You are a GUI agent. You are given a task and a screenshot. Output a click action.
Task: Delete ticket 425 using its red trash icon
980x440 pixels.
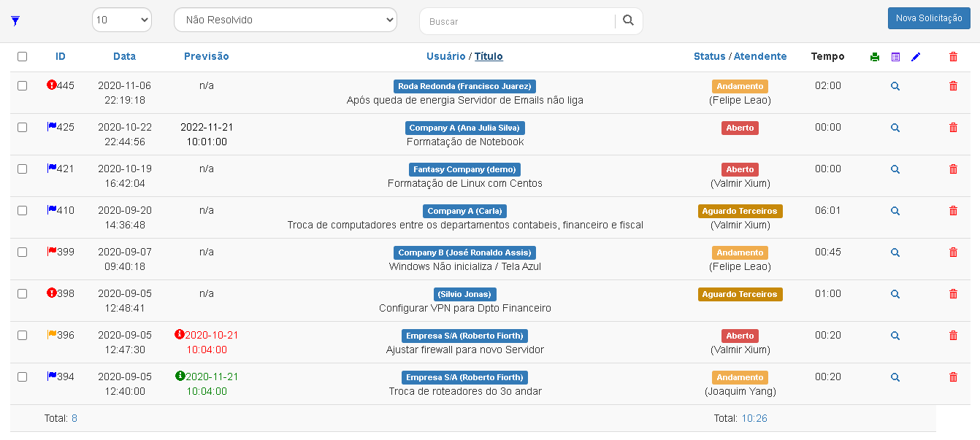952,127
